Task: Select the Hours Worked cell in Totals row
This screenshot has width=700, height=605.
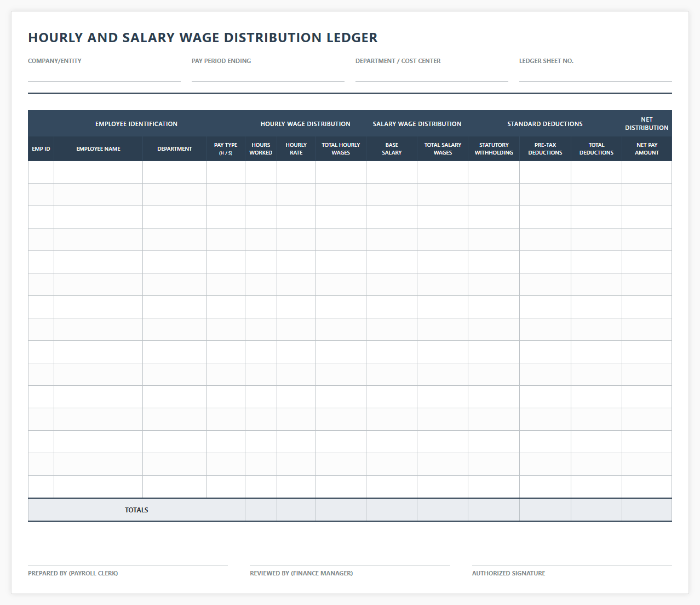Action: coord(261,510)
